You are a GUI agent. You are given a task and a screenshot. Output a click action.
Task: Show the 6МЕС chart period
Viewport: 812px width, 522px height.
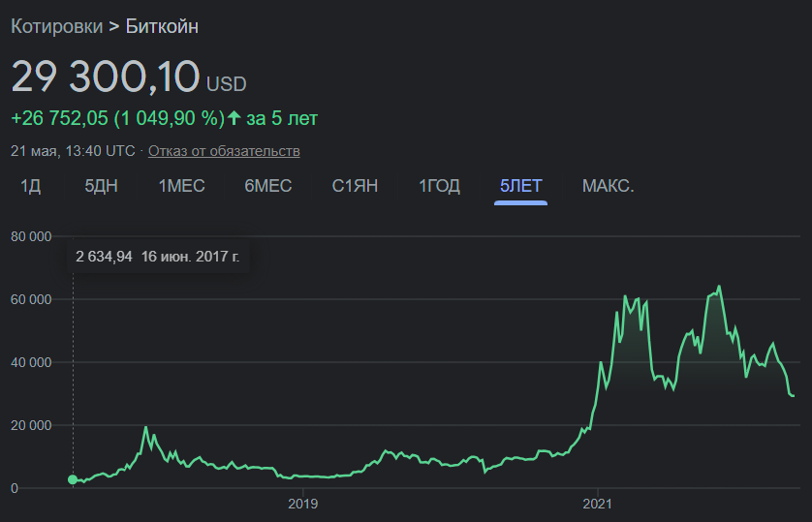tap(268, 186)
